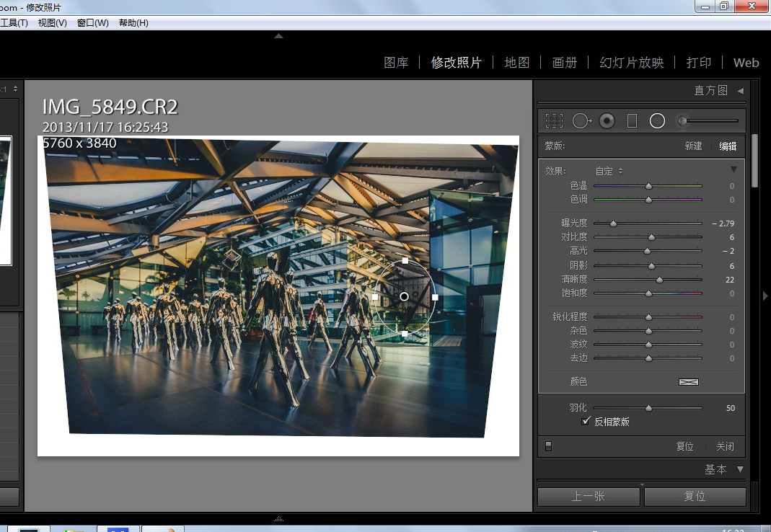Click the IMG_5849.CR2 filename overlay
Screen dimensions: 771x532
click(x=110, y=107)
